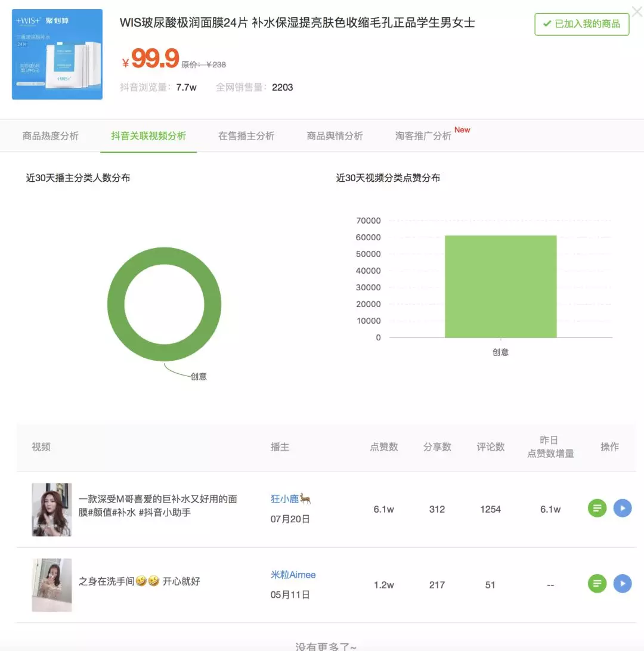Click comments count 51
This screenshot has height=651, width=644.
490,585
